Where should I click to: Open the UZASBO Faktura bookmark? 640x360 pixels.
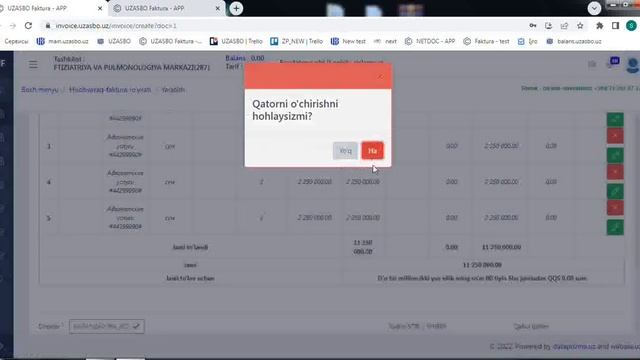click(171, 41)
